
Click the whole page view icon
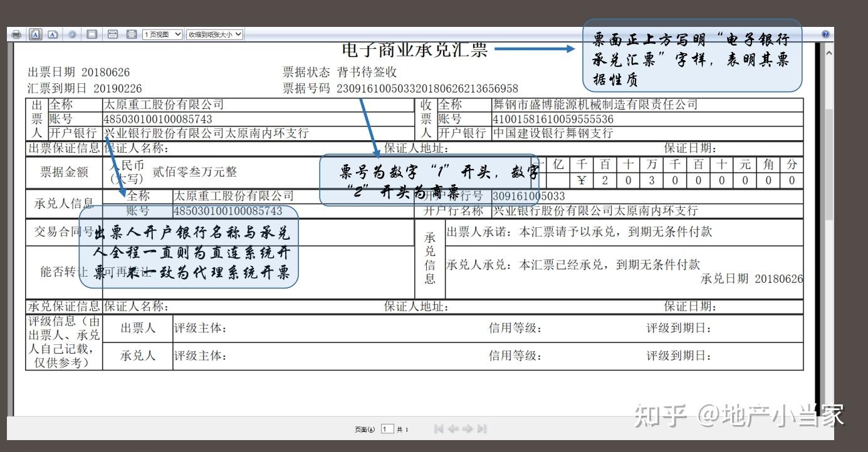point(92,34)
